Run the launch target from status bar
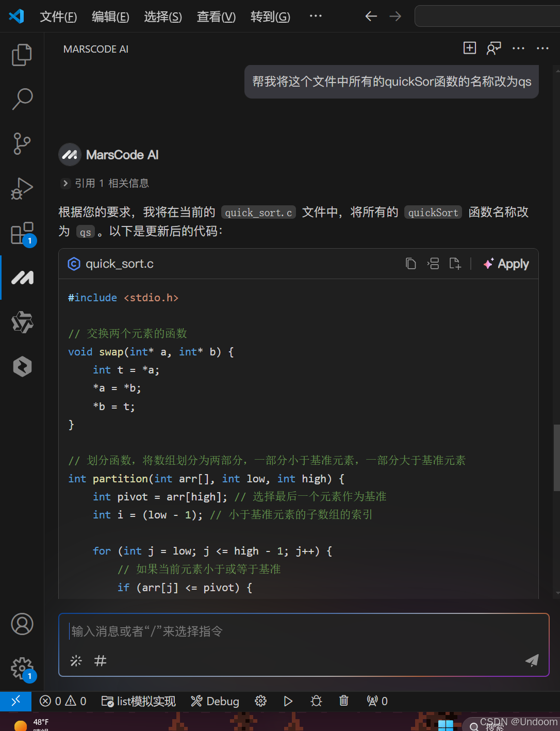560x731 pixels. pos(288,701)
